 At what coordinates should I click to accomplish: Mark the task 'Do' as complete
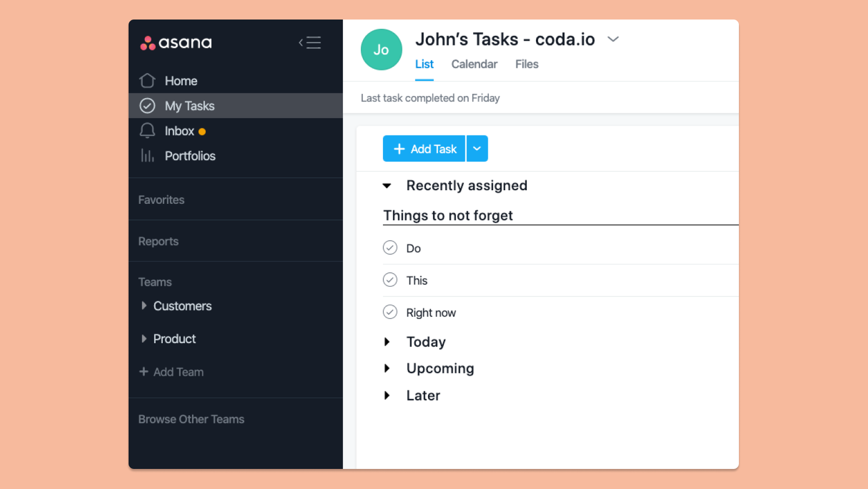pyautogui.click(x=390, y=248)
